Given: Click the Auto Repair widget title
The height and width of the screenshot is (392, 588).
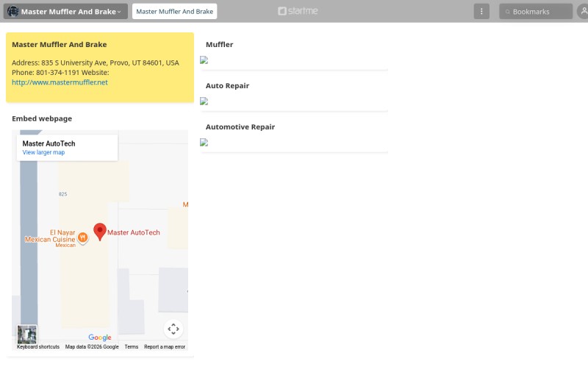Looking at the screenshot, I should click(x=227, y=86).
